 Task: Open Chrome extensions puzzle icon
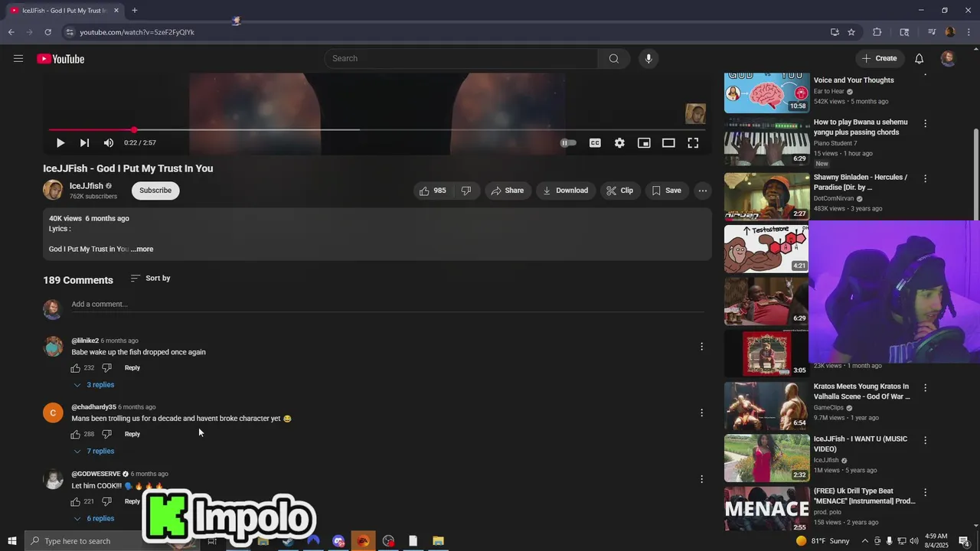[x=877, y=32]
